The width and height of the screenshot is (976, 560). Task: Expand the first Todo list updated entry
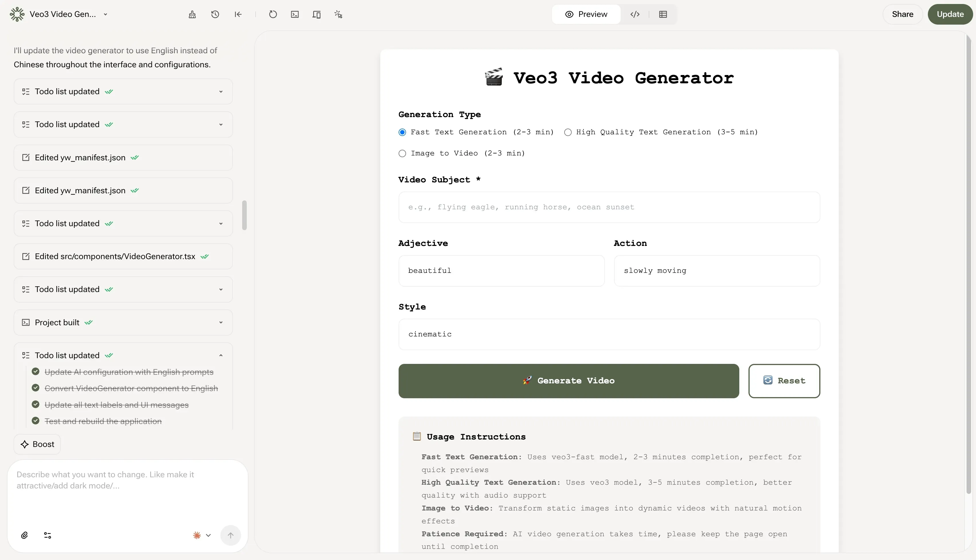[x=221, y=91]
